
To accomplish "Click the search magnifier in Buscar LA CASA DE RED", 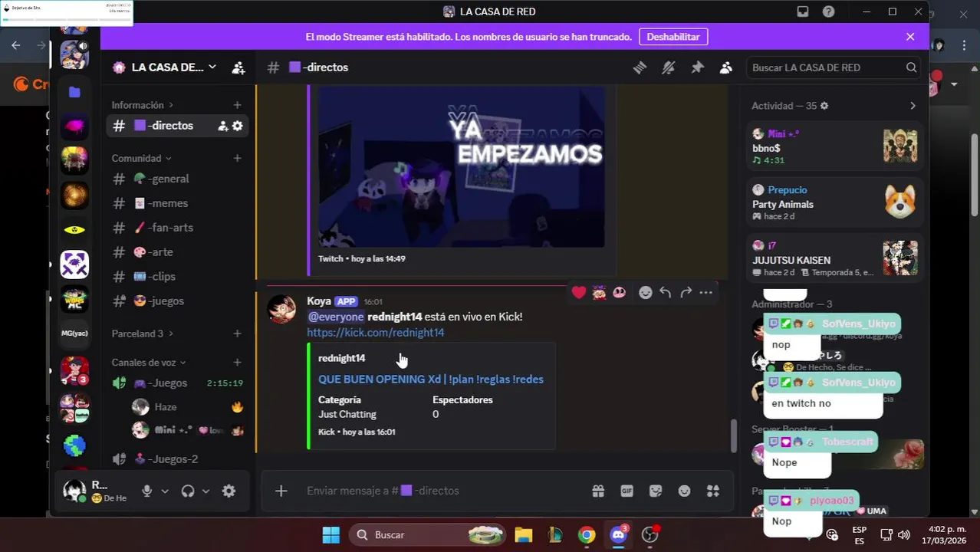I will (x=911, y=67).
